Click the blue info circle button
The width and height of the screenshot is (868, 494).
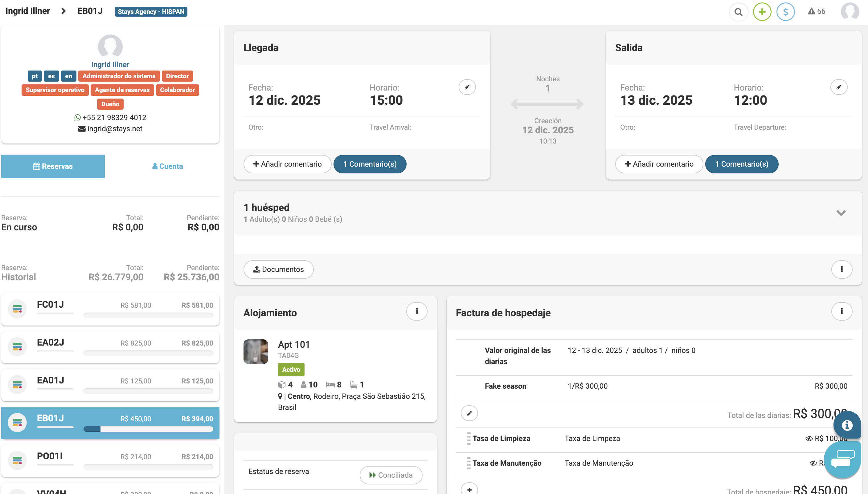(x=847, y=425)
